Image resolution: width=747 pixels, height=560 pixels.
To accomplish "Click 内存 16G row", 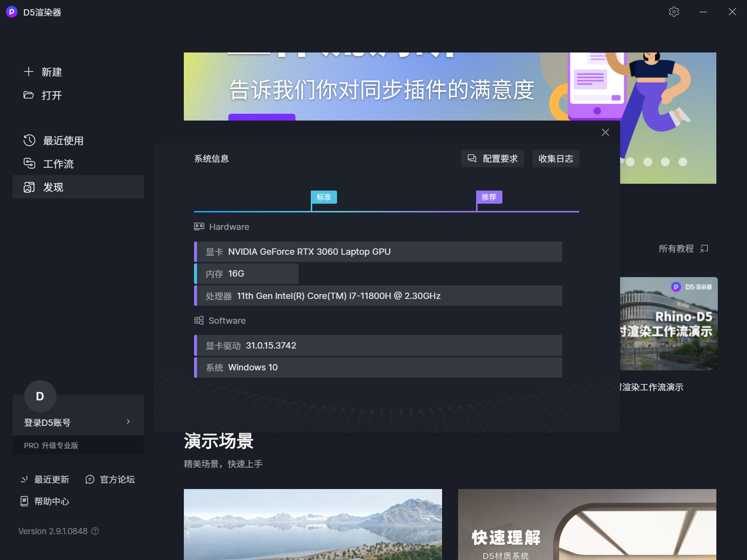I will [x=246, y=274].
